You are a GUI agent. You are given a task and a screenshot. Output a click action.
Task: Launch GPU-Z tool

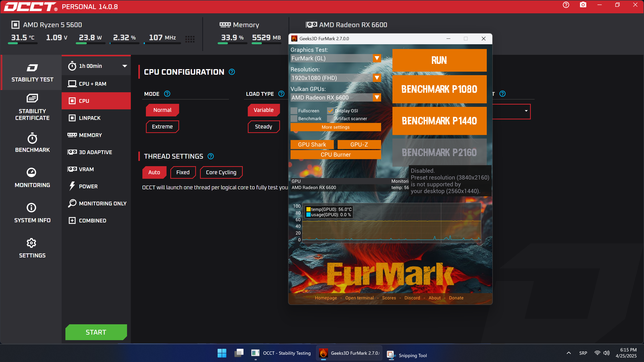coord(359,145)
